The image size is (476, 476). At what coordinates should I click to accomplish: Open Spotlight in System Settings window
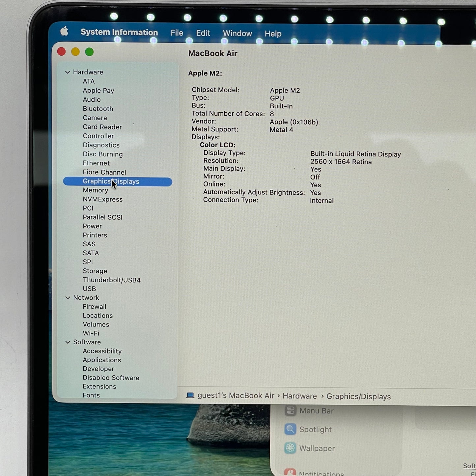point(316,430)
